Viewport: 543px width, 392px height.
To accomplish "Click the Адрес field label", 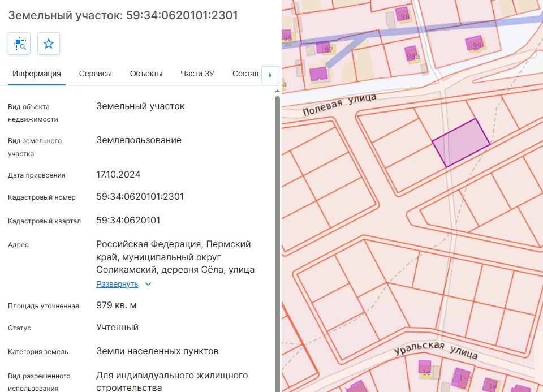I will [x=18, y=245].
